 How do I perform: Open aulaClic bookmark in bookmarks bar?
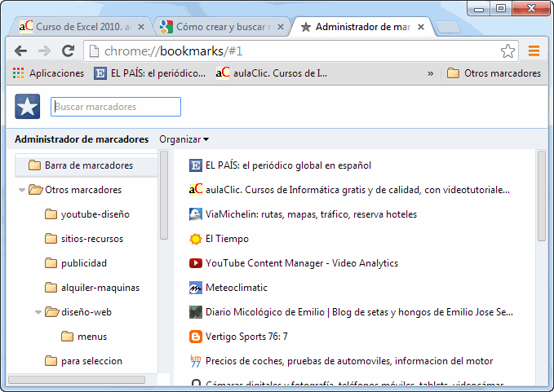[x=272, y=73]
